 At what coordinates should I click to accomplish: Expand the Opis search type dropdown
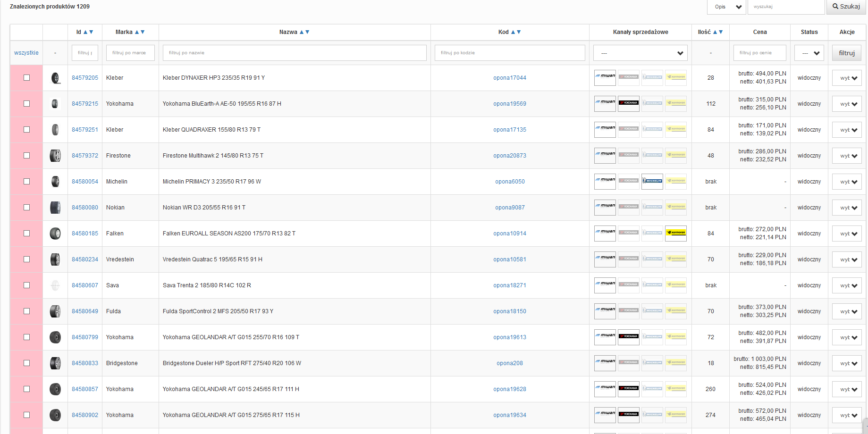[x=726, y=7]
